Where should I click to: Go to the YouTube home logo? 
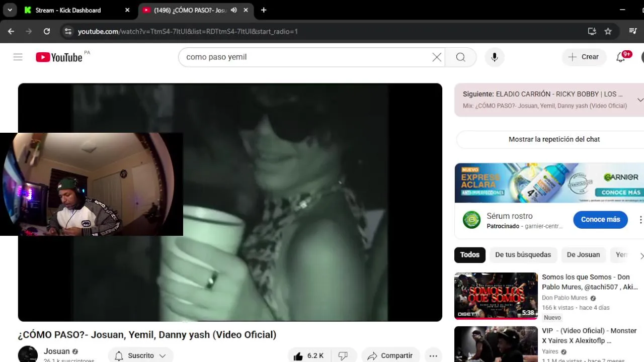pyautogui.click(x=59, y=57)
